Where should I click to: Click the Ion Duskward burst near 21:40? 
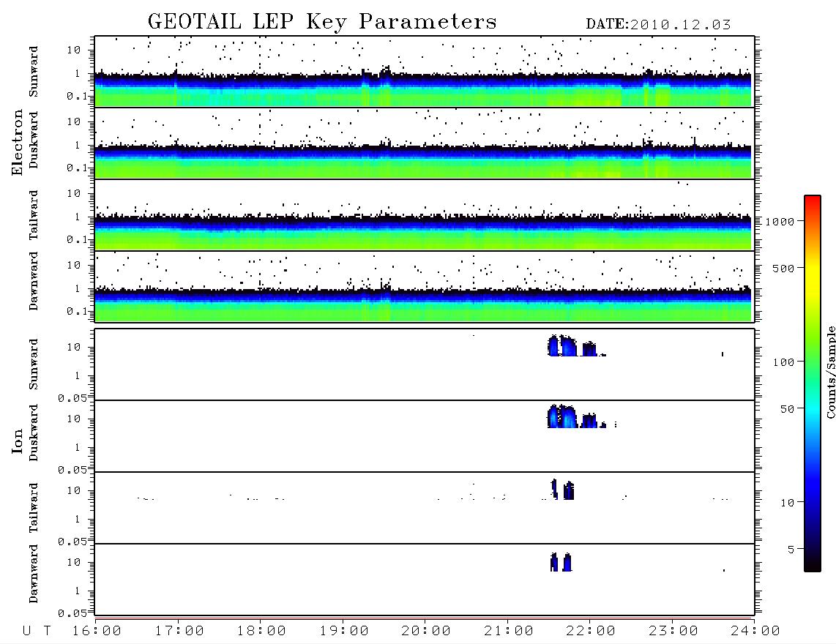coord(562,416)
